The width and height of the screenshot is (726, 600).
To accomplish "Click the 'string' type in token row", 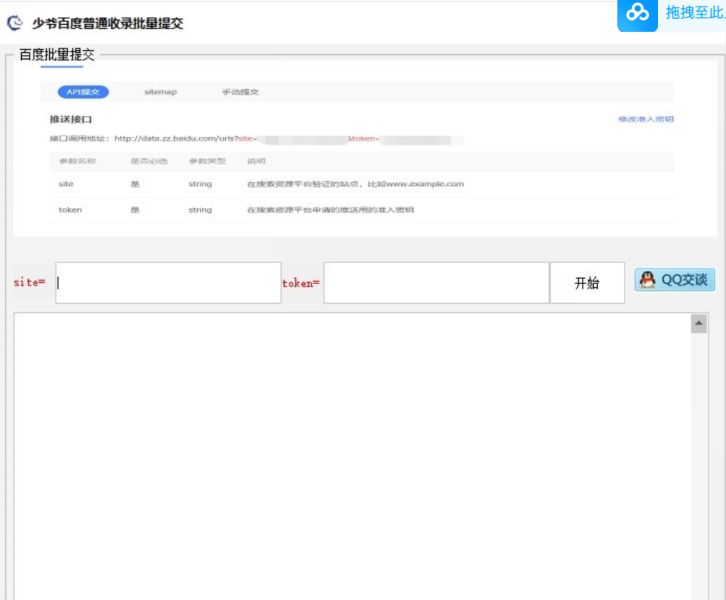I will (x=200, y=210).
